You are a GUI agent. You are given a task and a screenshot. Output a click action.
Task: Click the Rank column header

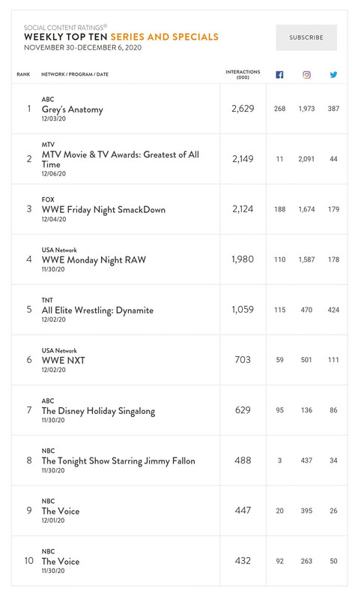click(23, 74)
